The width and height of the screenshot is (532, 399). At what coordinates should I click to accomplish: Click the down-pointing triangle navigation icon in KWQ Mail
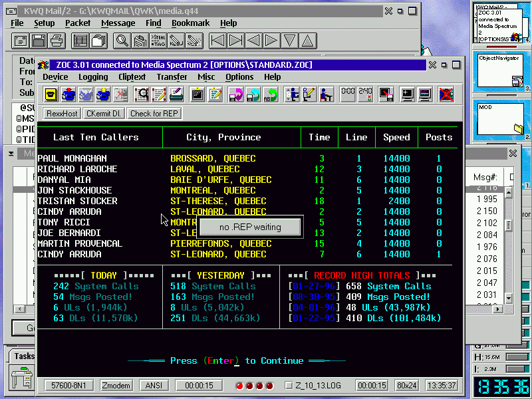coord(289,41)
